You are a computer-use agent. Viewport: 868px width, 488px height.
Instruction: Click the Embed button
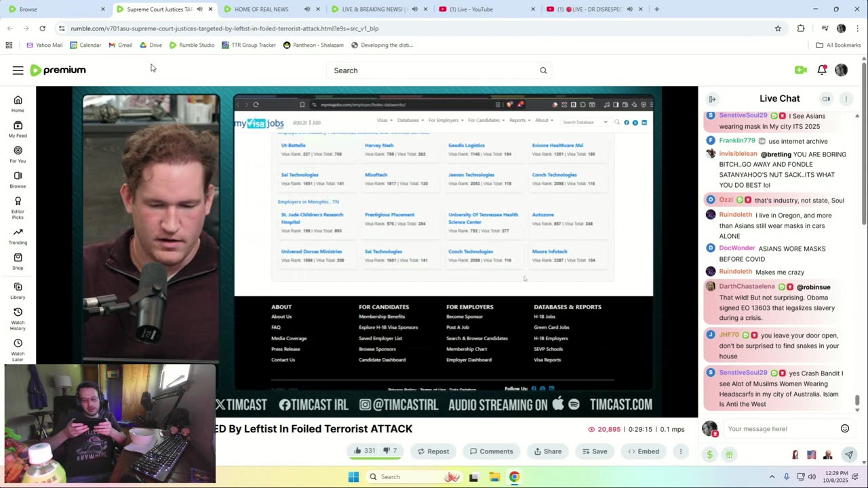(x=644, y=451)
